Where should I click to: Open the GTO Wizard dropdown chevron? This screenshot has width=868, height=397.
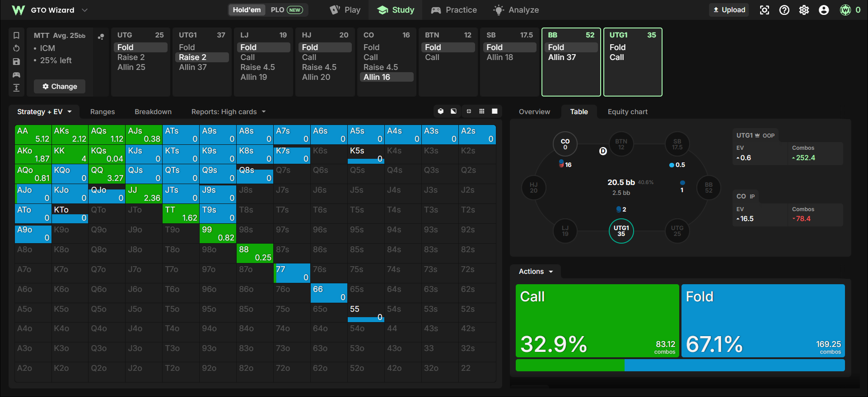[x=84, y=10]
